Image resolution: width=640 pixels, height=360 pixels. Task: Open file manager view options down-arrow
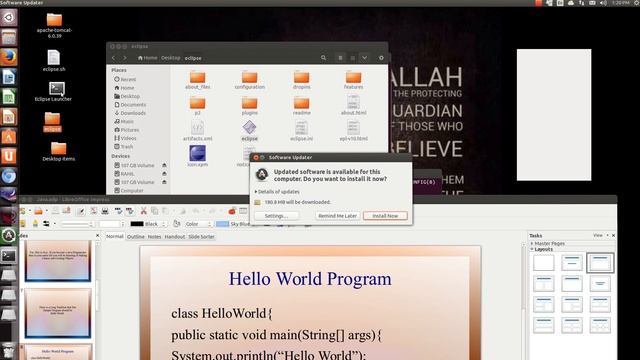click(364, 58)
